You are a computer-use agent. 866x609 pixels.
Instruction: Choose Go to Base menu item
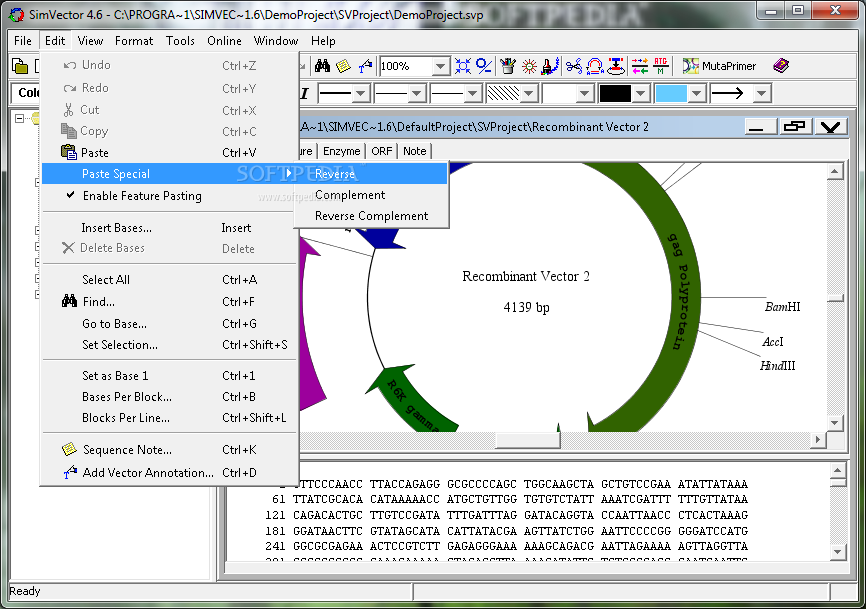tap(168, 324)
